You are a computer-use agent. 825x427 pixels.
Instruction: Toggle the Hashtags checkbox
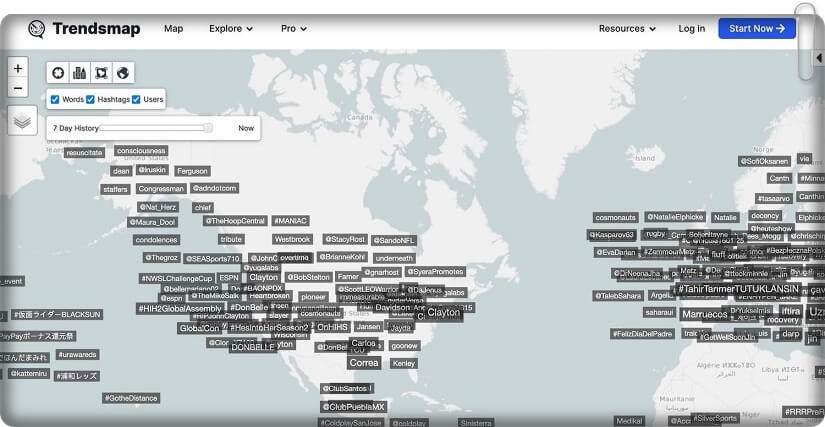(x=90, y=99)
